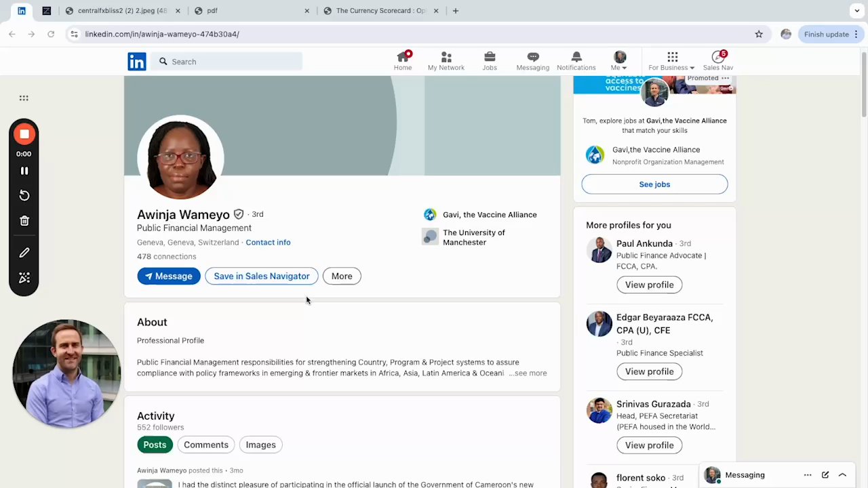Expand Messaging panel chevron
This screenshot has height=488, width=868.
(842, 475)
